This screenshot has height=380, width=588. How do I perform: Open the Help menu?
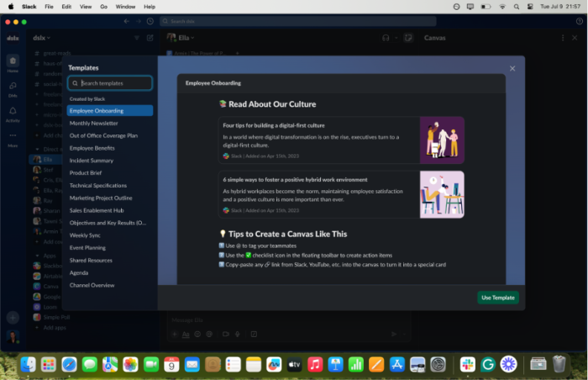[x=150, y=7]
